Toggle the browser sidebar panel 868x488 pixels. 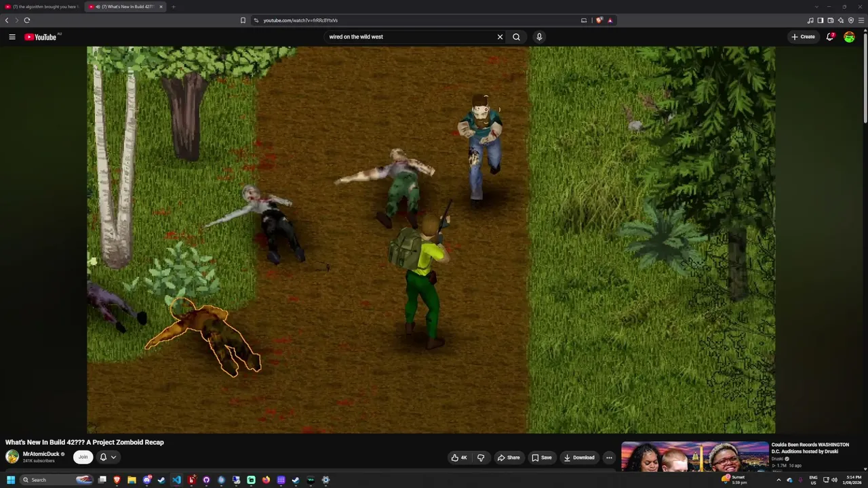[820, 20]
